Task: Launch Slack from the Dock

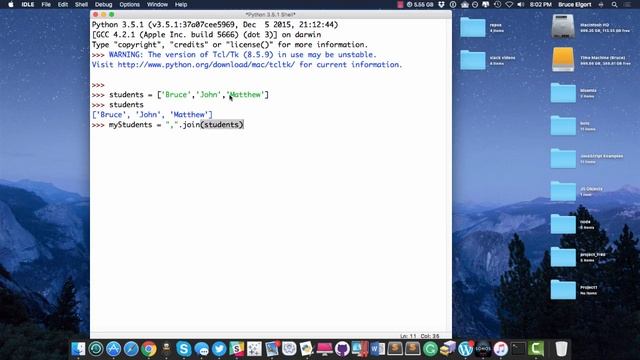Action: [237, 349]
